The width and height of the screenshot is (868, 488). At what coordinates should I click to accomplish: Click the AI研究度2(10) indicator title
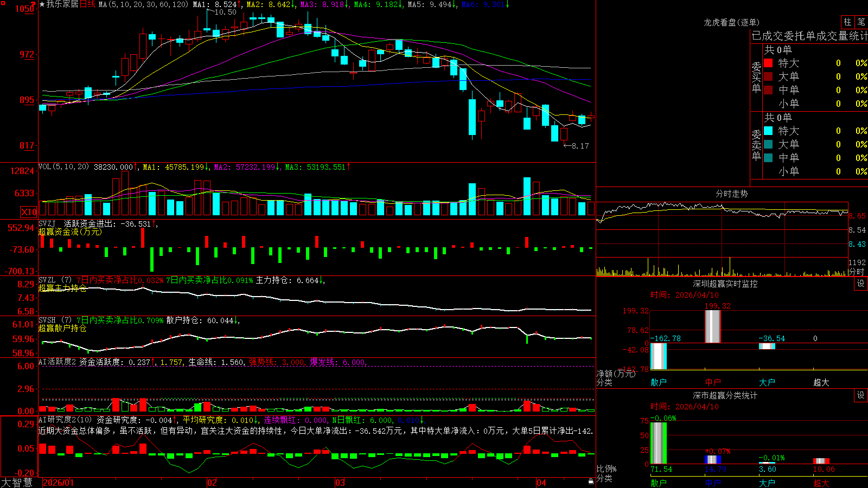pyautogui.click(x=65, y=420)
